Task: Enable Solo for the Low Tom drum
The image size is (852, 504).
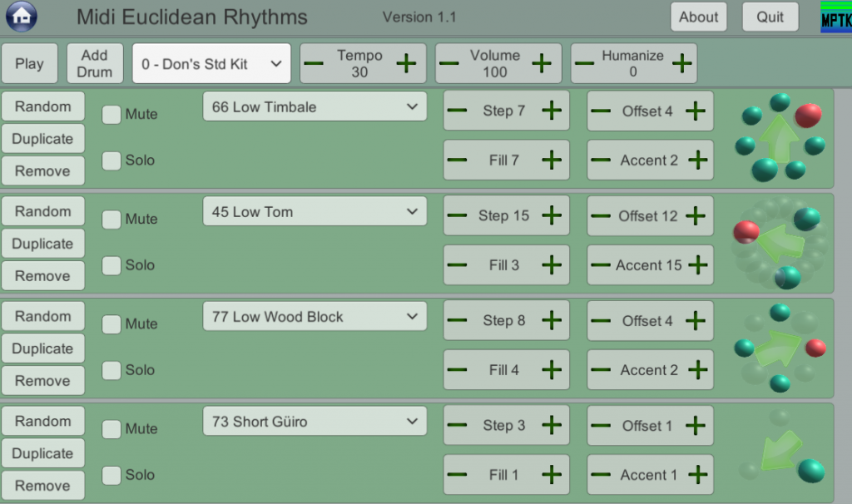Action: click(x=111, y=265)
